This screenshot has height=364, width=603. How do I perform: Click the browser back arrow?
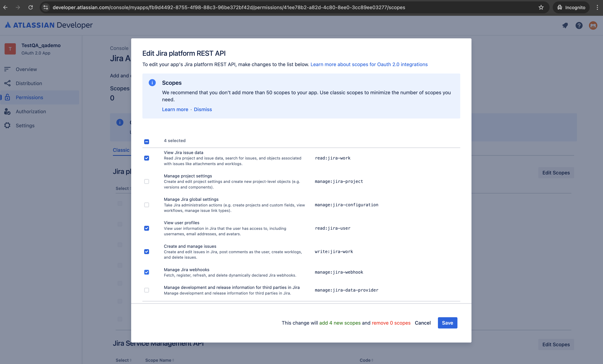point(5,7)
